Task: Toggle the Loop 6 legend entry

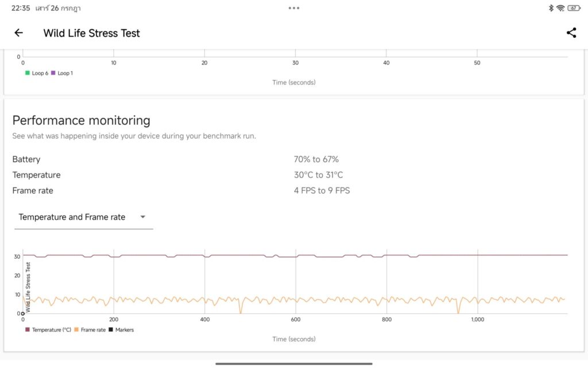Action: point(37,73)
